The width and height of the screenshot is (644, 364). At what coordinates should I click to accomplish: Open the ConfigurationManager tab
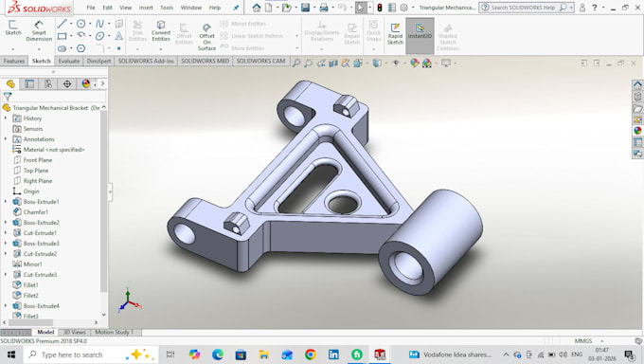pyautogui.click(x=48, y=84)
